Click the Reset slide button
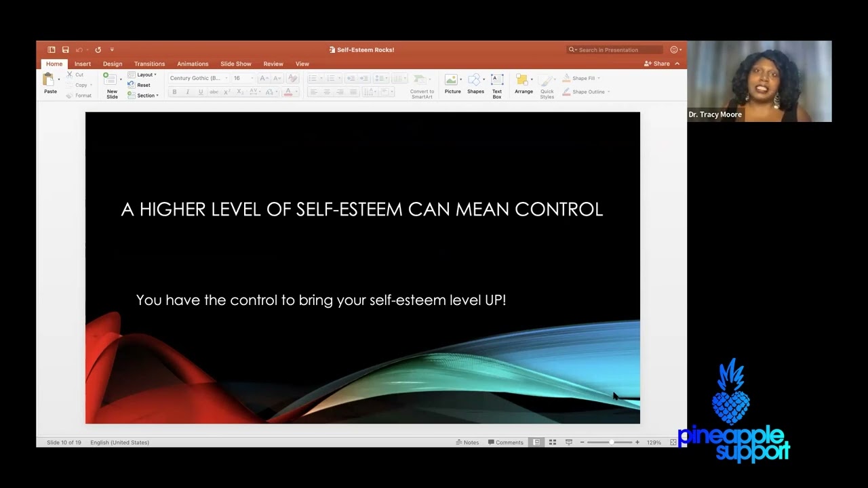Image resolution: width=868 pixels, height=488 pixels. click(x=139, y=85)
